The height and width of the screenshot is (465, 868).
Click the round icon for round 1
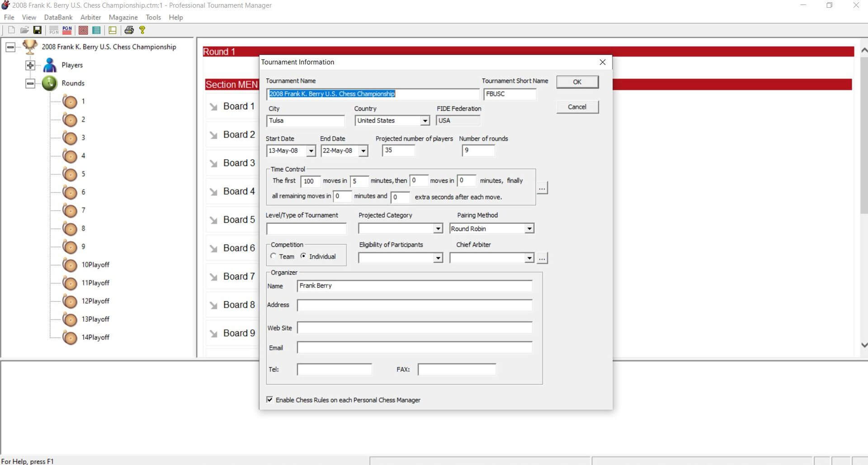[x=70, y=102]
